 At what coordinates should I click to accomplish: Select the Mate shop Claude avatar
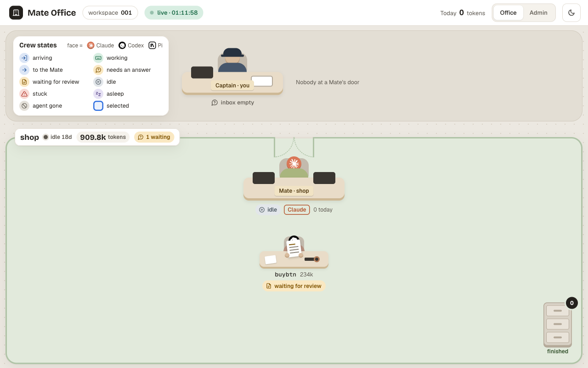(x=294, y=167)
